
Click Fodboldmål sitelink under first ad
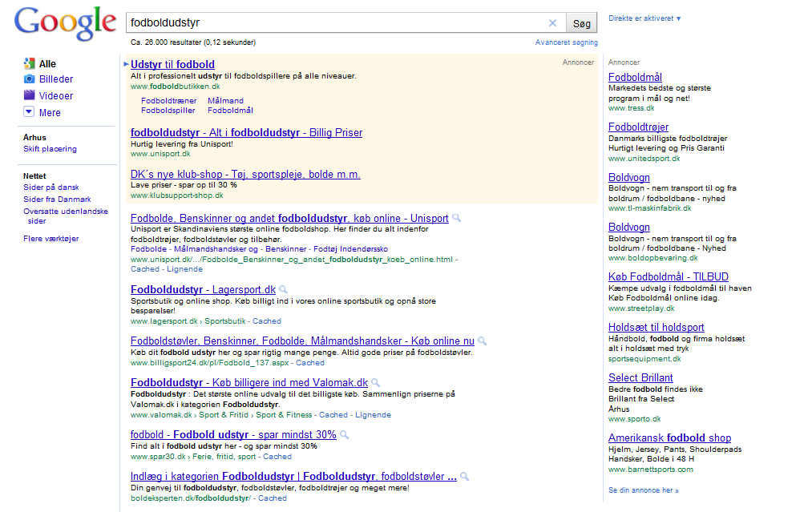[x=230, y=111]
